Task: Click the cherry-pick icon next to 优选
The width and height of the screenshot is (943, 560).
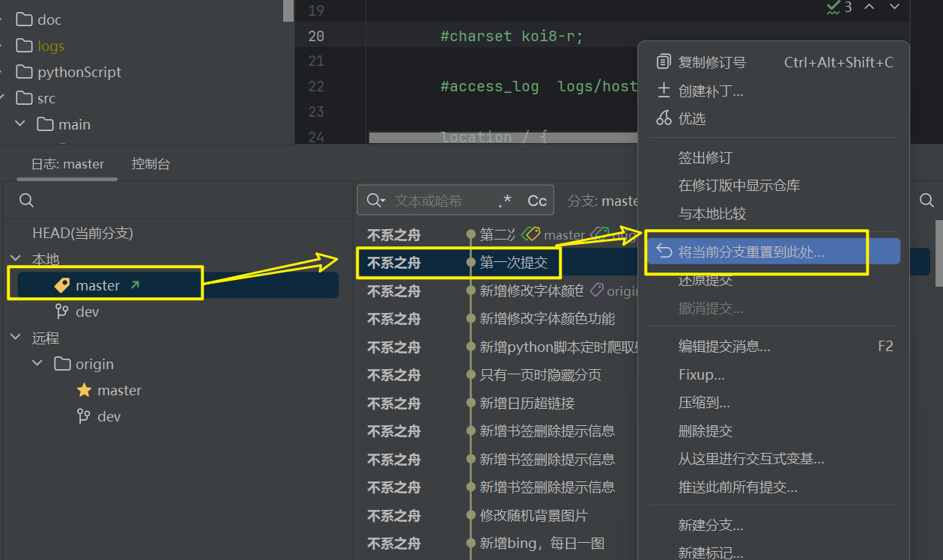Action: [x=664, y=118]
